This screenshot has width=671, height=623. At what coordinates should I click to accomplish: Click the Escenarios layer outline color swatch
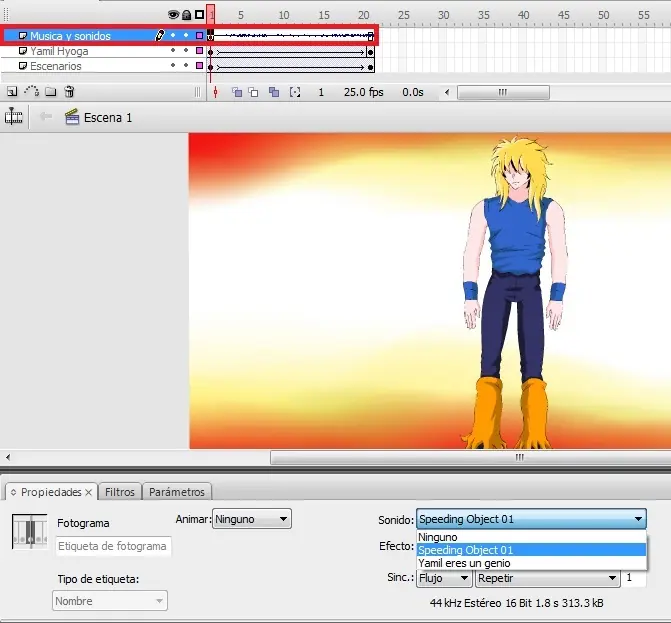(x=199, y=65)
